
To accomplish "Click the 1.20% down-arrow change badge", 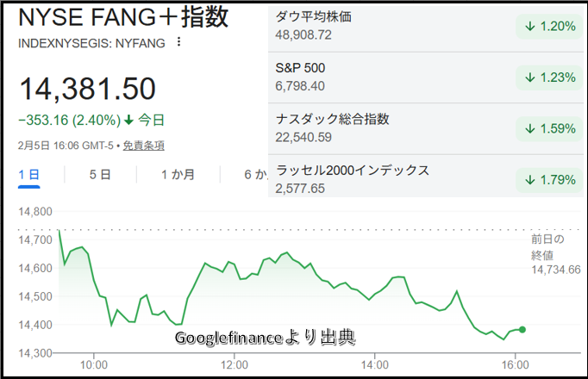I will point(548,27).
